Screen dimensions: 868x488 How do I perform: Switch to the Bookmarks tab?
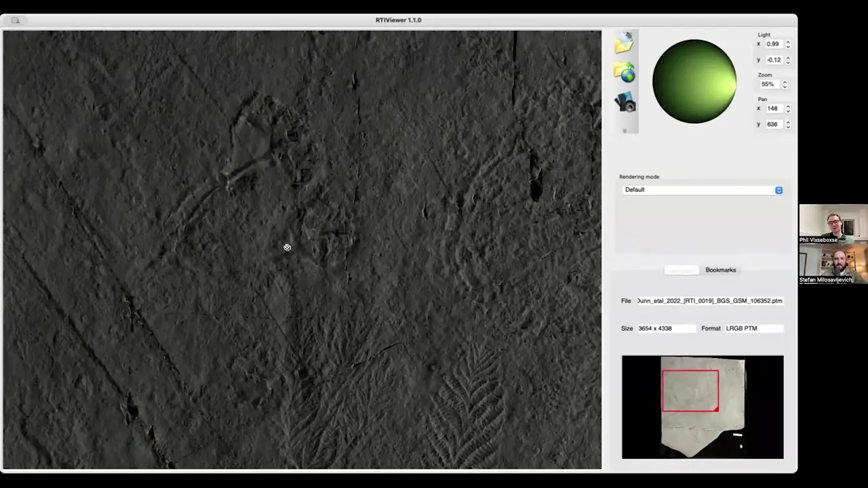pyautogui.click(x=720, y=270)
